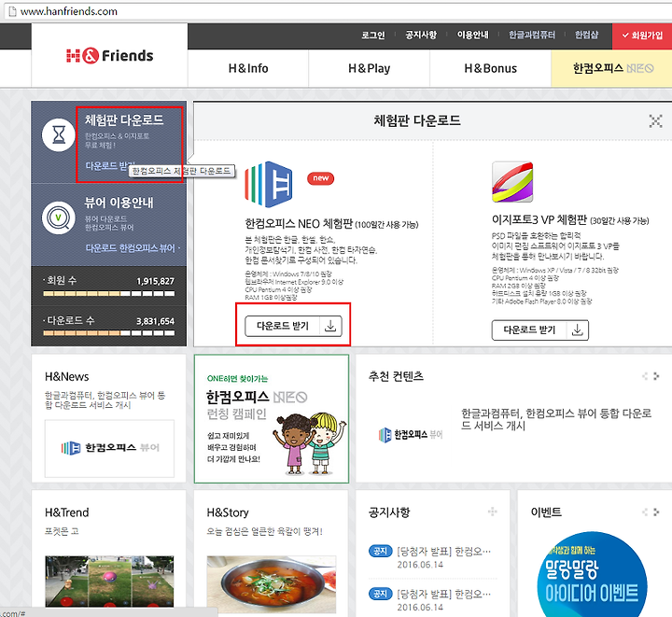Click the 회원가입 button
672x617 pixels.
pyautogui.click(x=642, y=35)
